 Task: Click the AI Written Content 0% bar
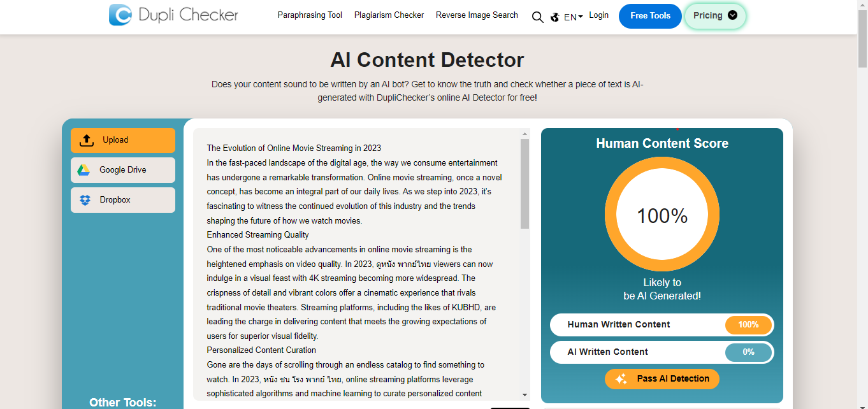pos(662,352)
